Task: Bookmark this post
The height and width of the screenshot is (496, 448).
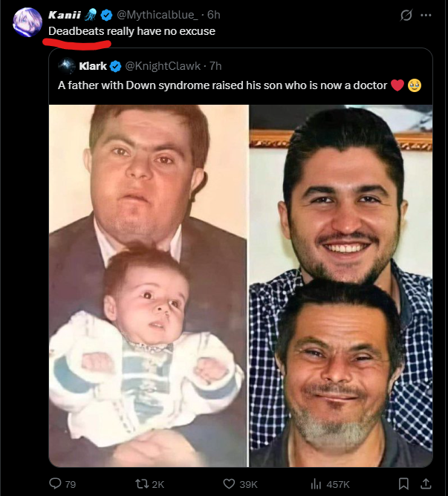Action: (403, 483)
